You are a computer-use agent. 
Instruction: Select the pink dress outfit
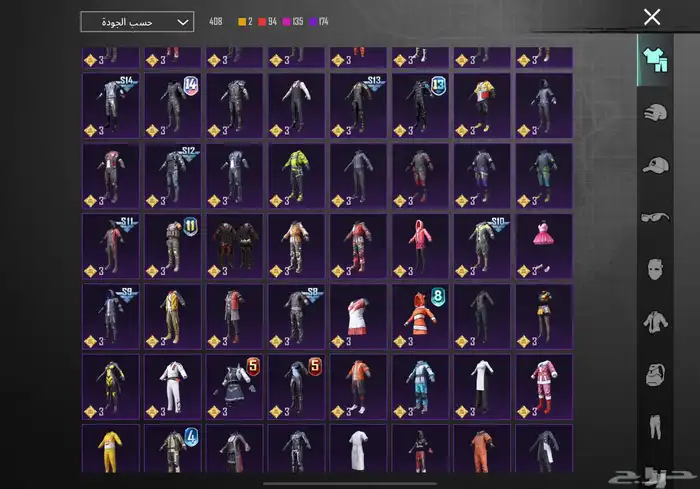[544, 246]
